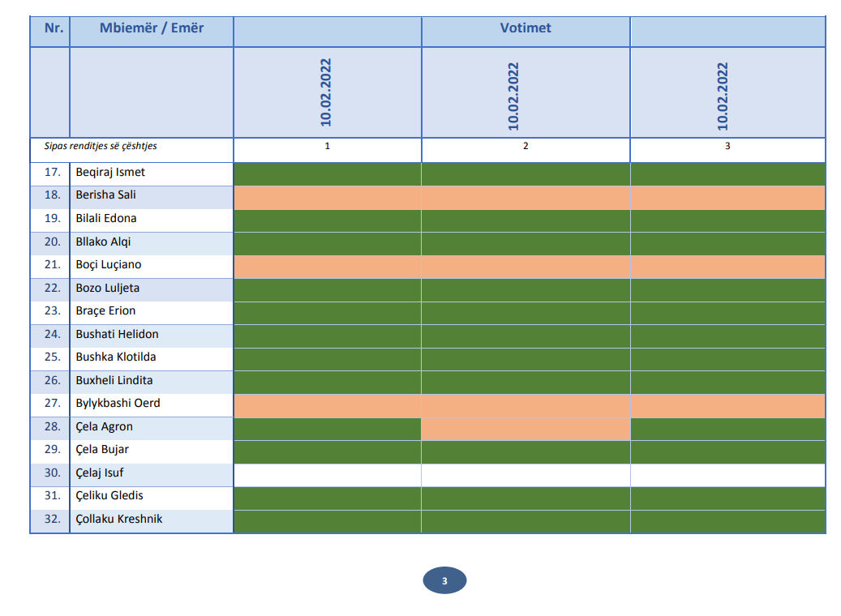Screen dimensions: 841x616
Task: Select the 'Sipas renditjes së çështjes' label
Action: pos(101,147)
